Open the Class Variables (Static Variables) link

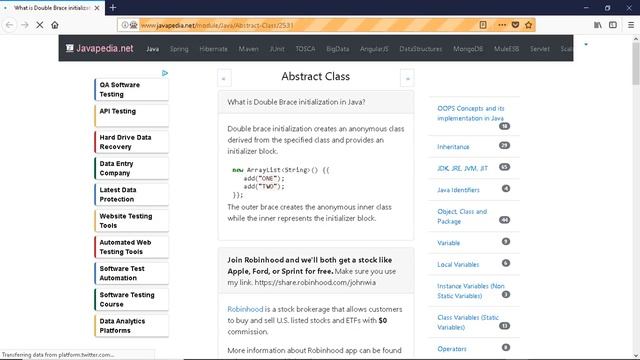[x=468, y=322]
